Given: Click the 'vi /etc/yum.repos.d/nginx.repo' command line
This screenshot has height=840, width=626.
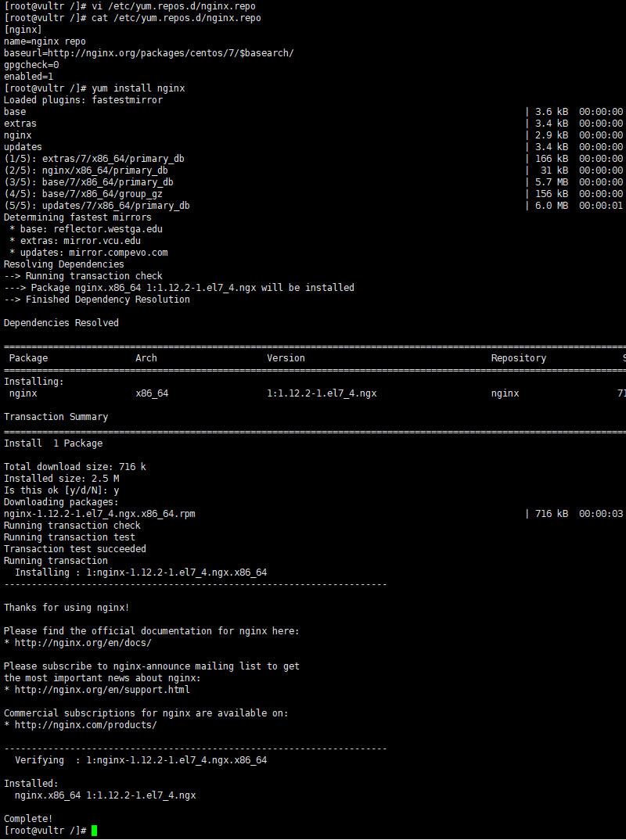Looking at the screenshot, I should click(x=130, y=6).
